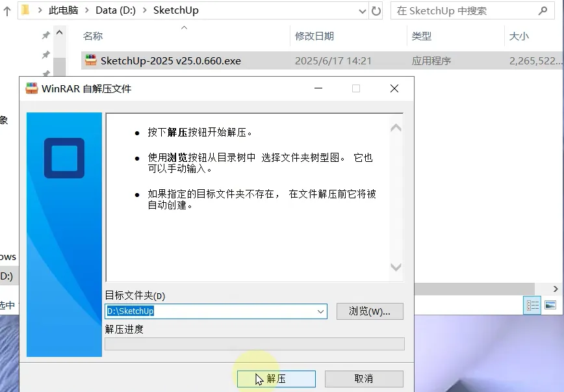Click the SketchUp exe file's WinRAR icon
564x392 pixels.
coord(91,60)
